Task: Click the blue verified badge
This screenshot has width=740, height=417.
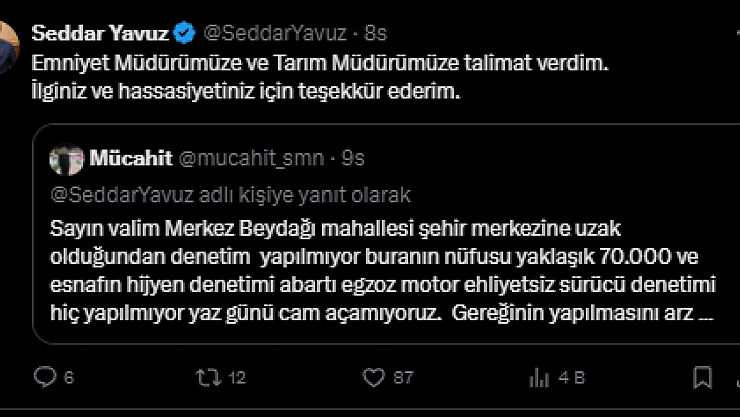Action: click(186, 33)
